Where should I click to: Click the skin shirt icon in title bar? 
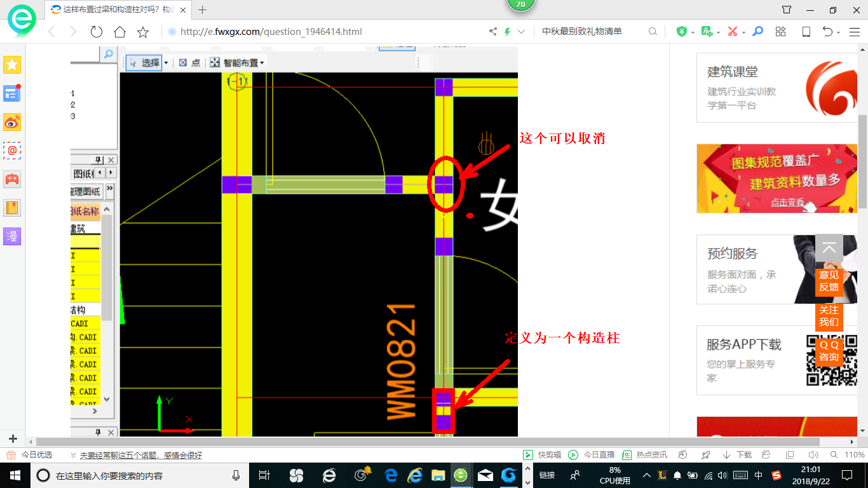click(787, 10)
